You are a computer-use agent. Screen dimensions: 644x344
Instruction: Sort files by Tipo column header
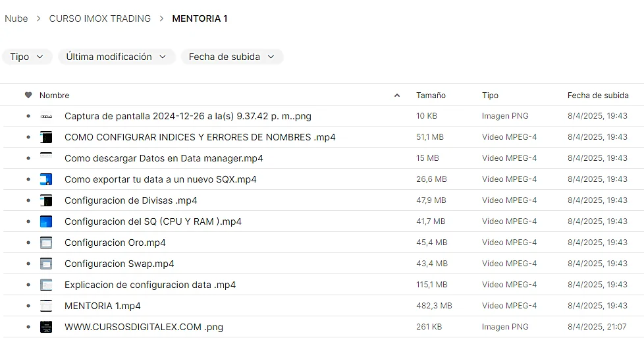point(490,96)
